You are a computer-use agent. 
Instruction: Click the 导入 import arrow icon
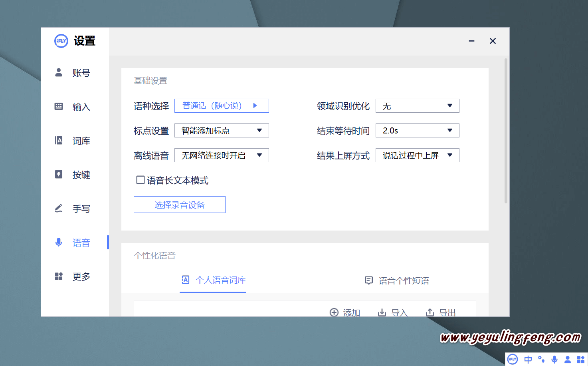click(382, 312)
